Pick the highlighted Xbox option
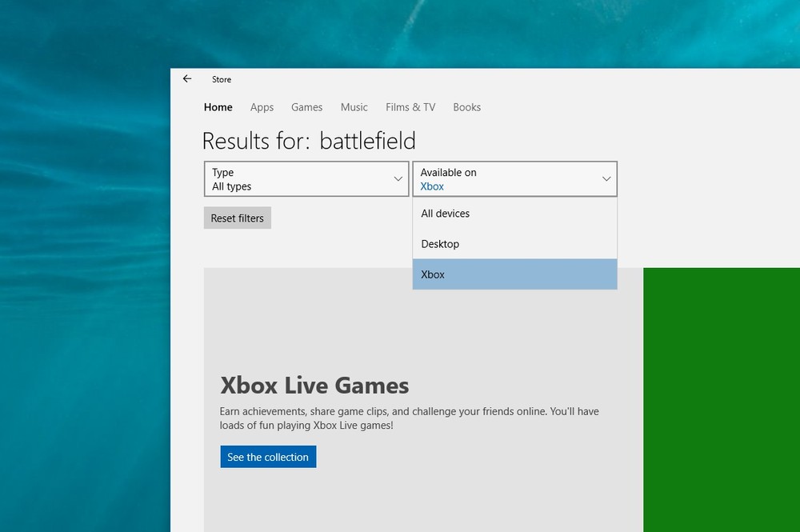Screen dimensions: 800x532 [514, 274]
